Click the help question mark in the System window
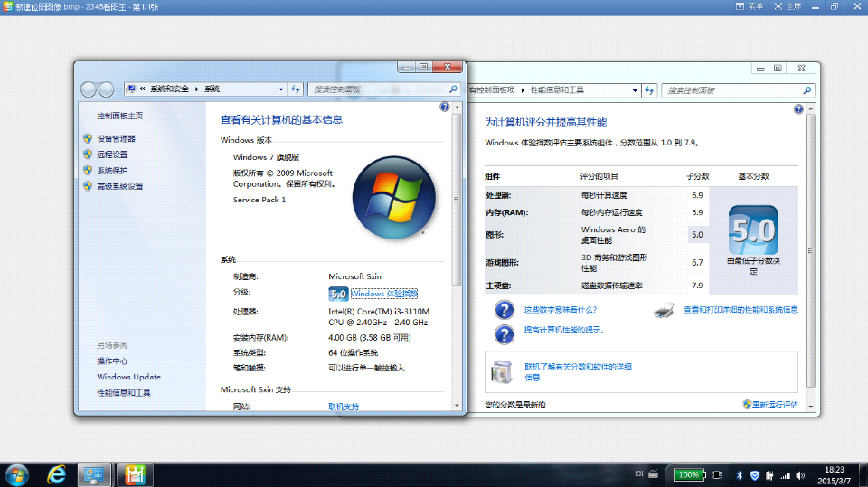The image size is (868, 487). coord(445,107)
